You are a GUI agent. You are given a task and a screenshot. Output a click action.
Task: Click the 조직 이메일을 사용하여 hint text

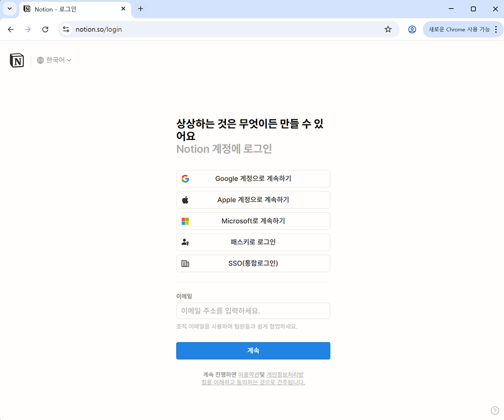coord(237,326)
